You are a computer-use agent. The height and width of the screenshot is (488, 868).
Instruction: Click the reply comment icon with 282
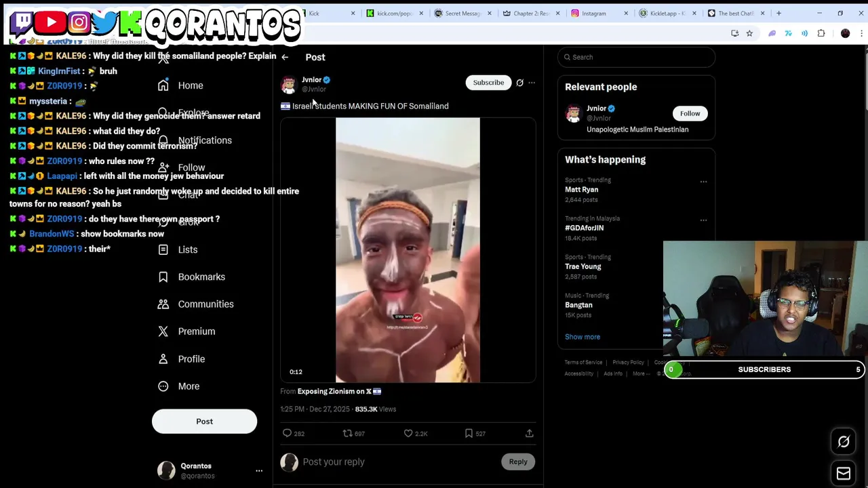(293, 433)
